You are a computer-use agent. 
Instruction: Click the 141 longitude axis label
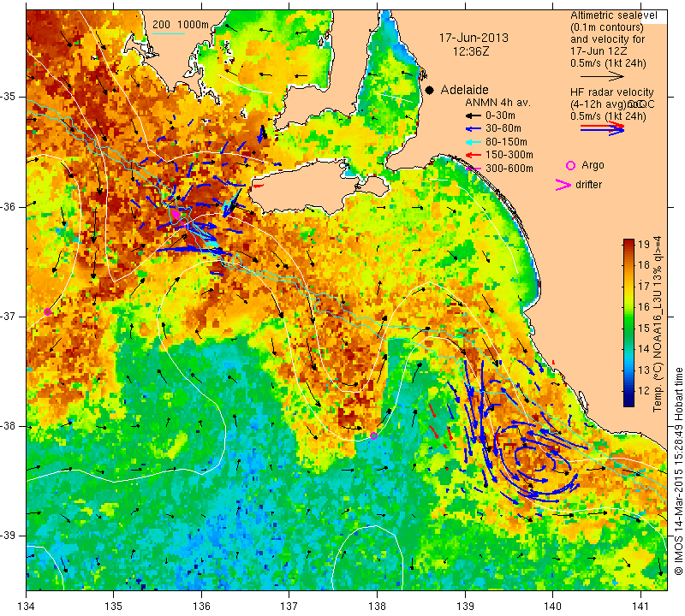coord(640,607)
